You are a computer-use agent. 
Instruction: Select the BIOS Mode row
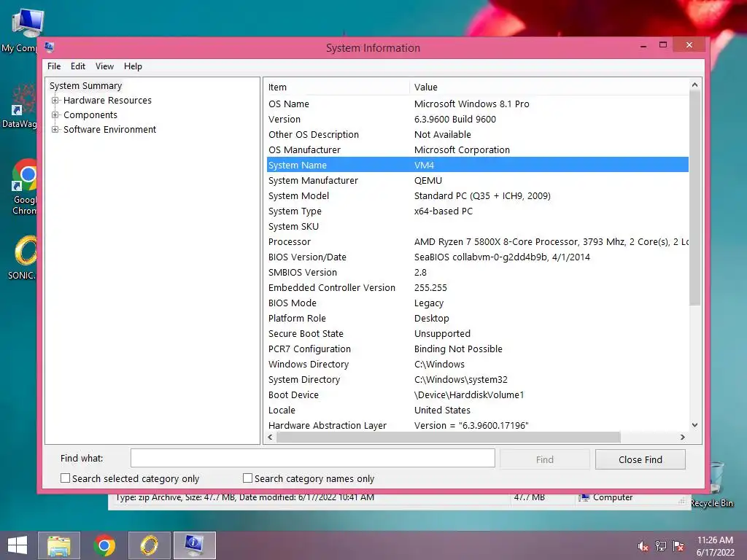pyautogui.click(x=477, y=303)
